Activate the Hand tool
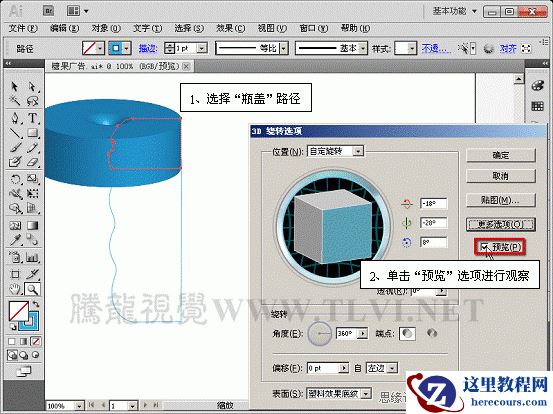The height and width of the screenshot is (414, 553). click(x=14, y=290)
